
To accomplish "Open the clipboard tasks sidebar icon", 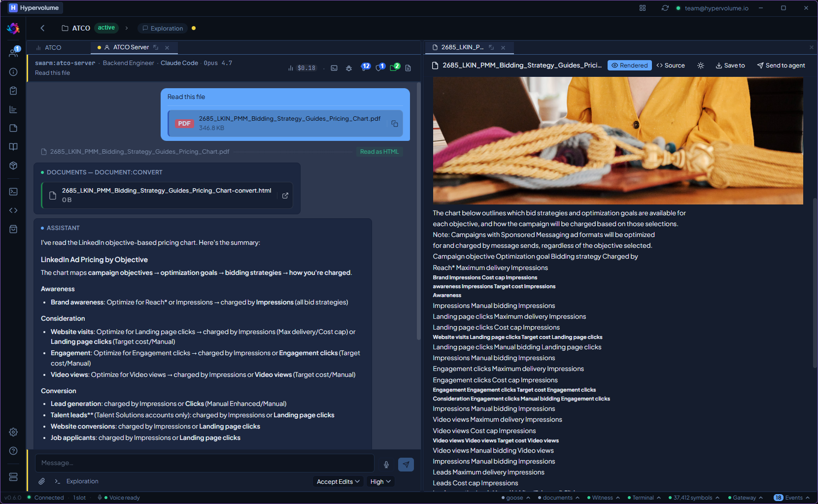I will click(x=13, y=91).
